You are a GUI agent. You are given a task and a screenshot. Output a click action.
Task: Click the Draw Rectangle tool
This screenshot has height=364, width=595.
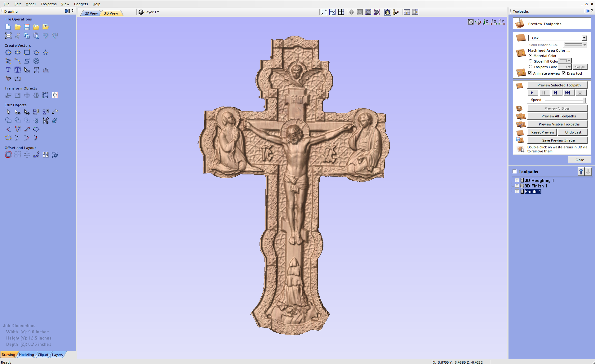coord(27,52)
